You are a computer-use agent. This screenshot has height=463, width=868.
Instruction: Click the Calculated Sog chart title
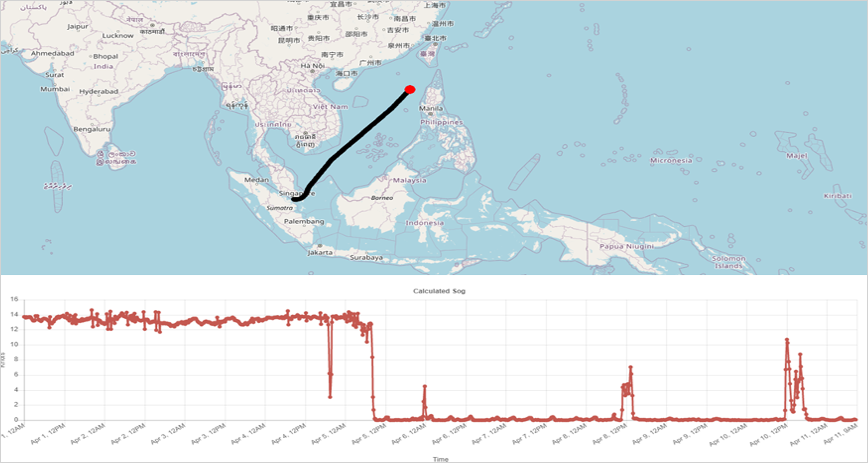[x=439, y=291]
